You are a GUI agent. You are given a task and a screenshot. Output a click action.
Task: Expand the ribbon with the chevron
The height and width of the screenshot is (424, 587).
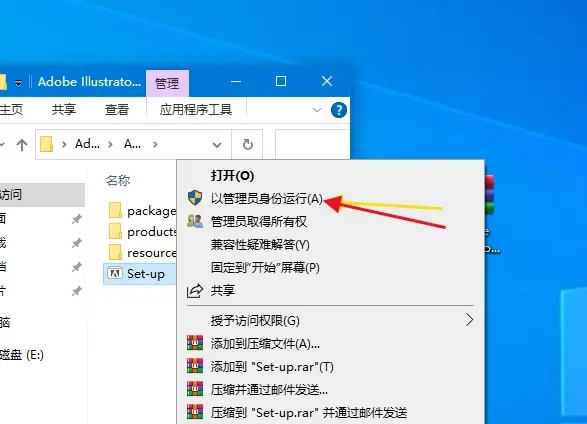click(317, 110)
